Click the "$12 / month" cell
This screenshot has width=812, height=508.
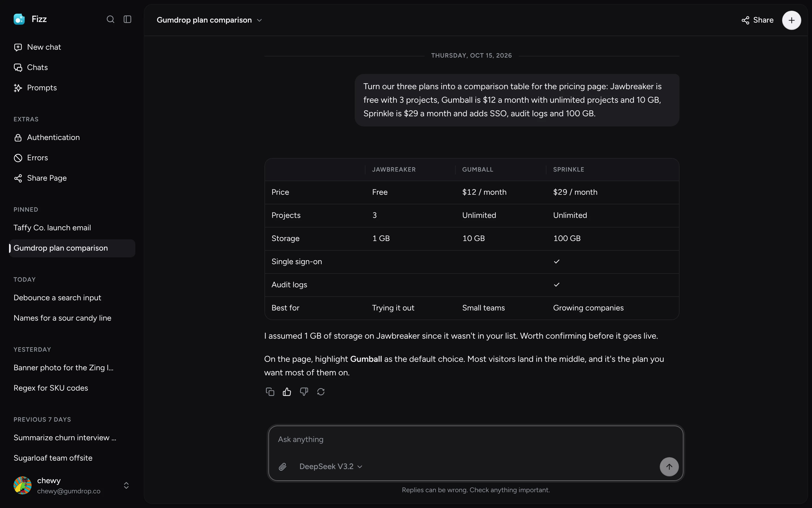pos(484,192)
